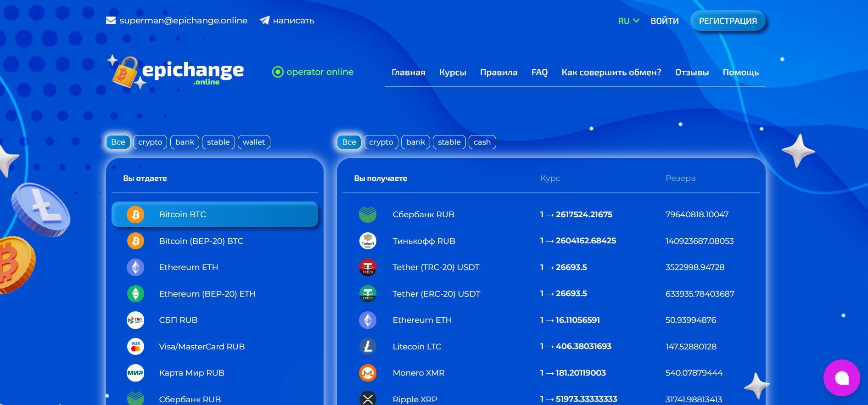Click the Ethereum icon in receive list
The height and width of the screenshot is (405, 868).
[x=368, y=320]
